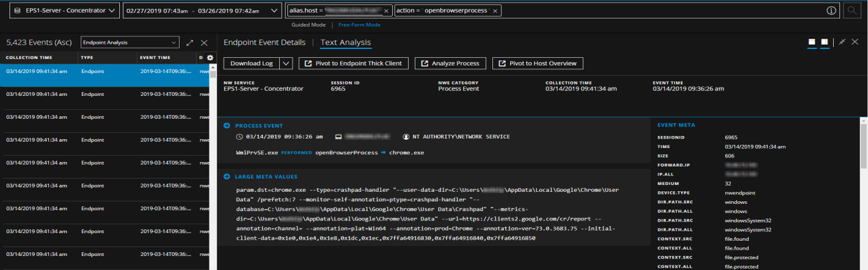
Task: Open the Download Log arrow menu
Action: 286,64
